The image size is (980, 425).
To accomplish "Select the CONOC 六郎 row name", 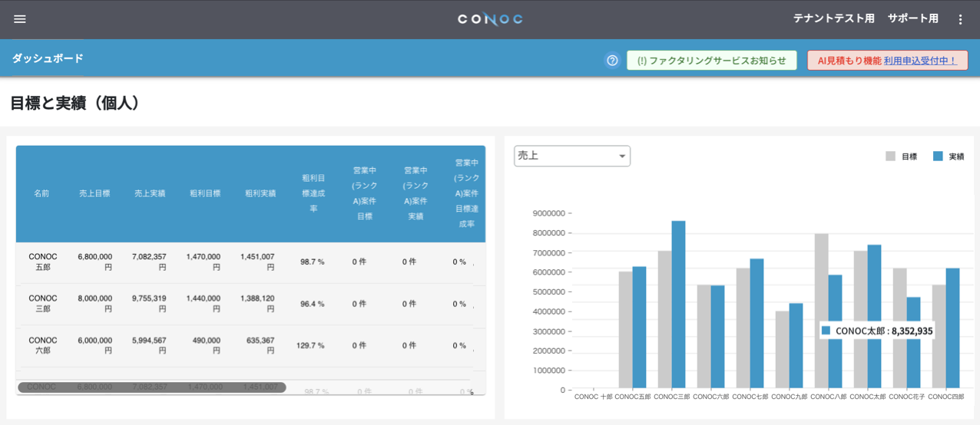I will 43,345.
